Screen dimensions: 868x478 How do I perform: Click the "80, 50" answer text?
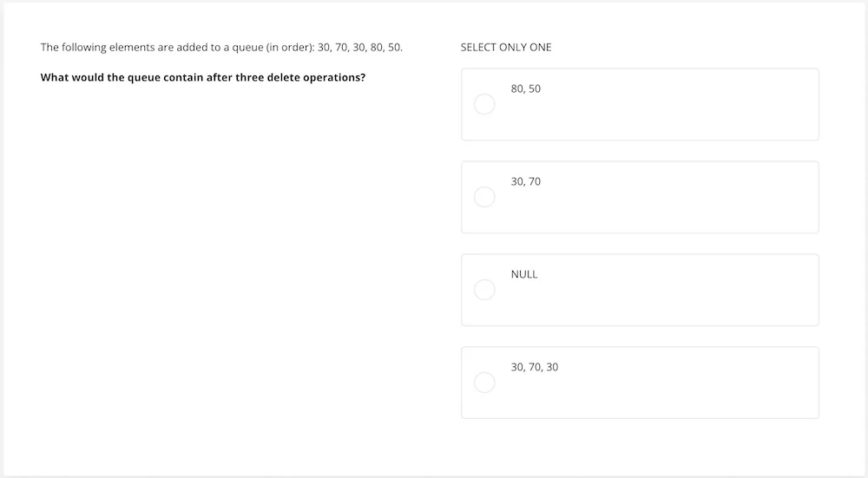tap(526, 88)
